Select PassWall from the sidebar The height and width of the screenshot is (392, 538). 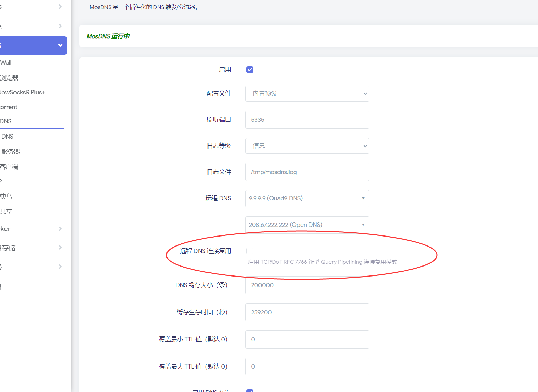(x=6, y=62)
